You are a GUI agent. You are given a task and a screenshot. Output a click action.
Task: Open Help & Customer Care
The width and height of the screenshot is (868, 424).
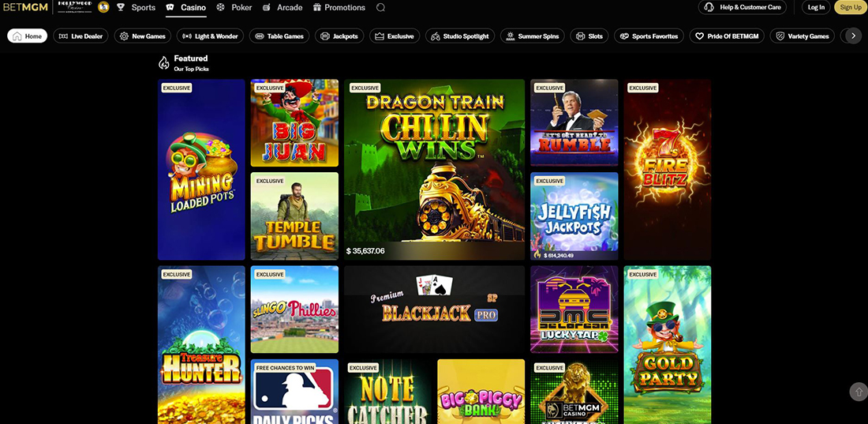[743, 7]
